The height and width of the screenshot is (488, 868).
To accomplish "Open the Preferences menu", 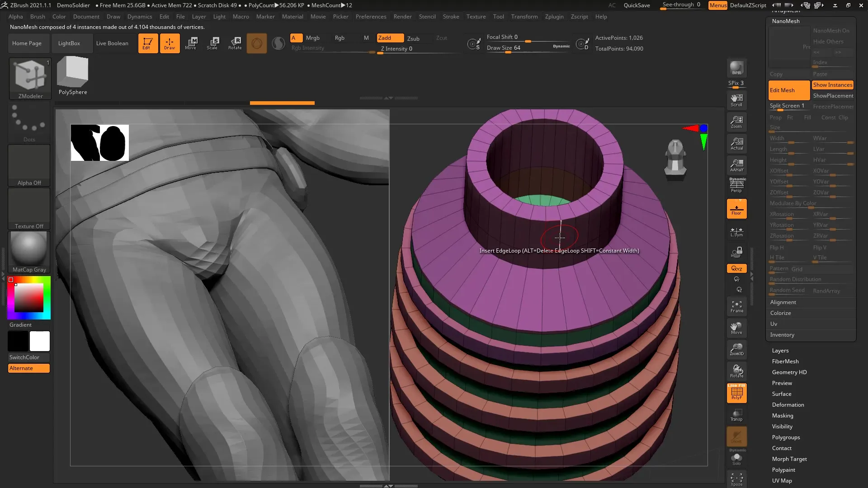I will pos(371,17).
